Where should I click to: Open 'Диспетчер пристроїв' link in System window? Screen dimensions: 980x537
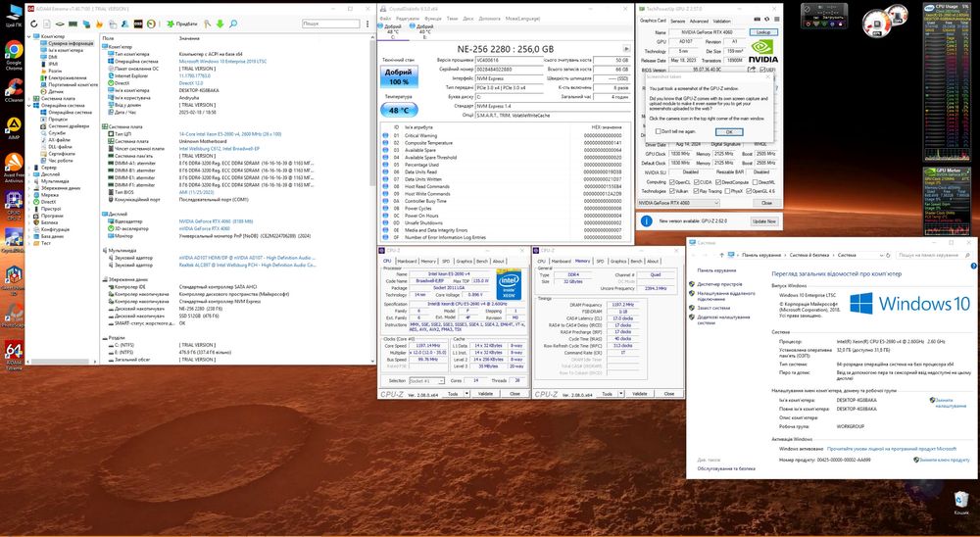[x=722, y=284]
